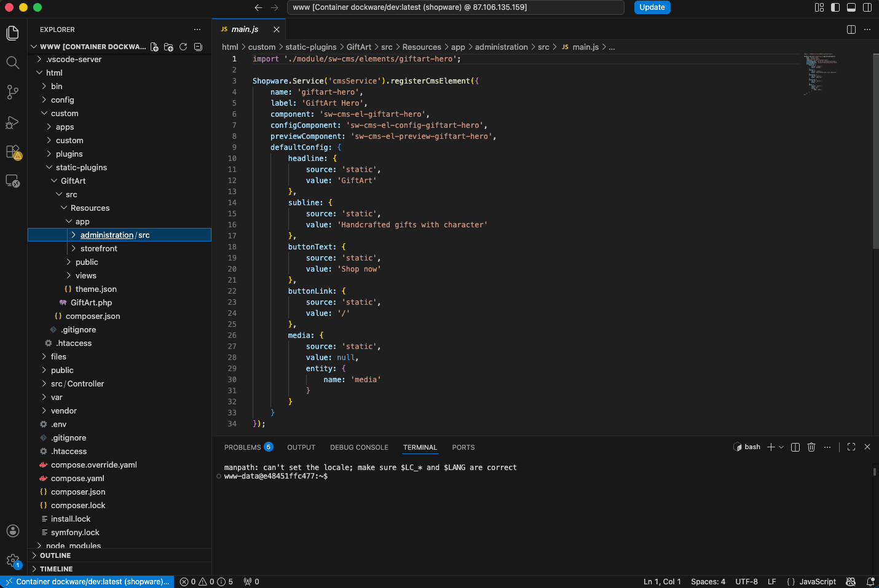Screen dimensions: 879x588
Task: Split the terminal panel
Action: [x=795, y=447]
